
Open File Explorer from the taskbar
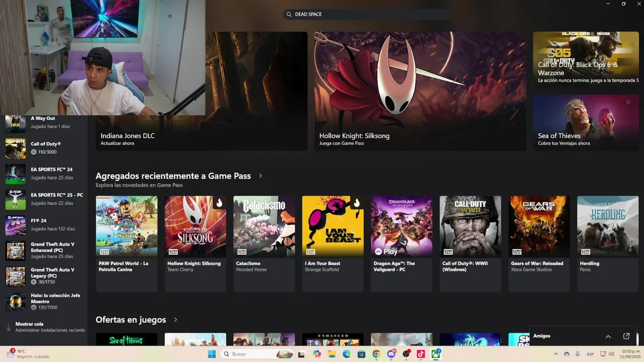(x=332, y=354)
